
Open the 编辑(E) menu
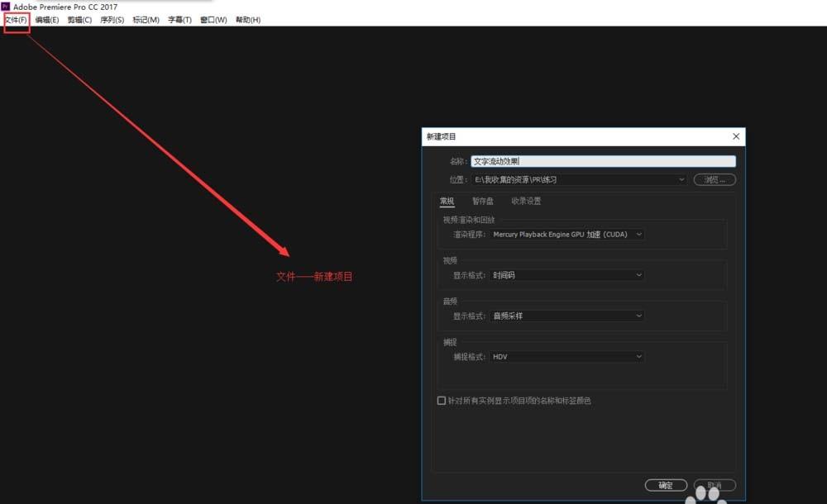pyautogui.click(x=45, y=19)
